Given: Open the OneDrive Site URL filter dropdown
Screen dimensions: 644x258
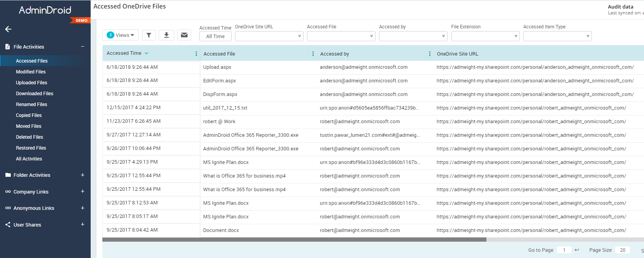Looking at the screenshot, I should point(269,37).
